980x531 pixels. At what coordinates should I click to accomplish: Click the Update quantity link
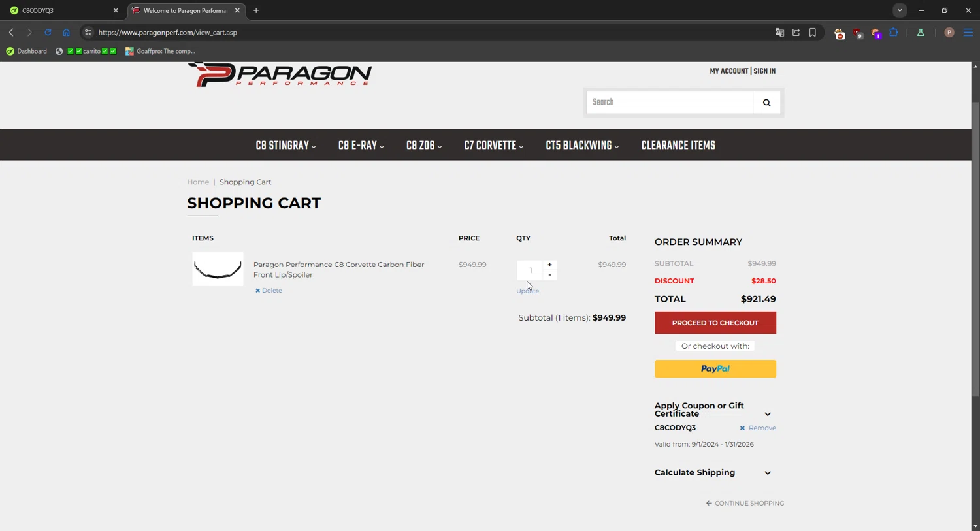click(527, 291)
